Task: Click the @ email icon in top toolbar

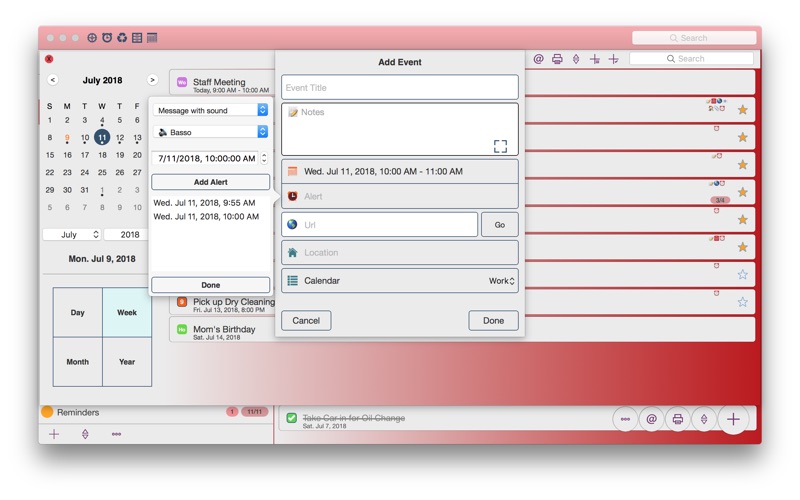Action: [x=538, y=59]
